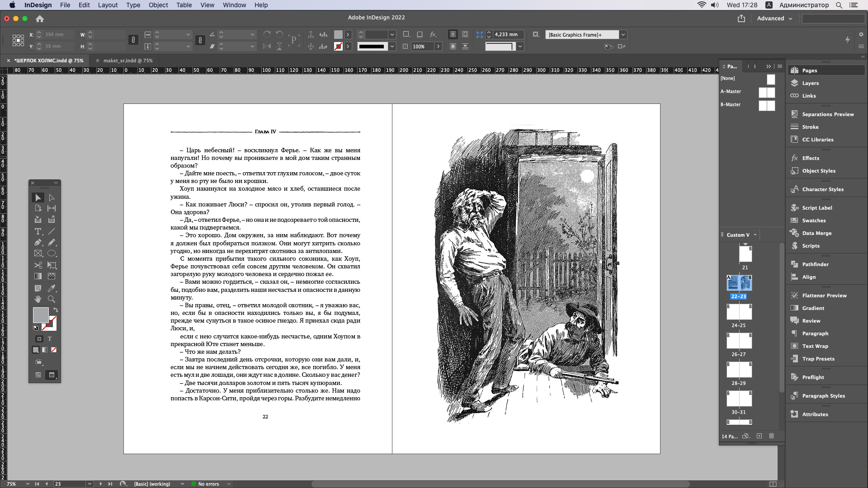
Task: Open the Object menu
Action: (x=158, y=5)
